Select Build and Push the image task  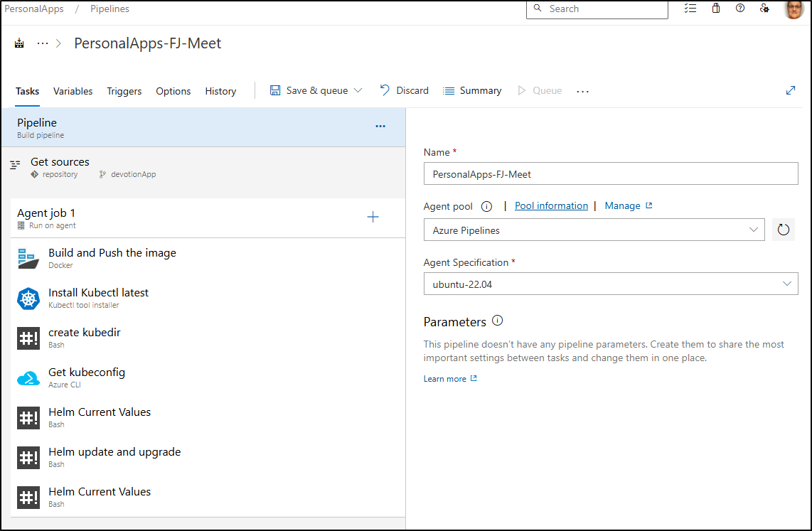(x=208, y=258)
